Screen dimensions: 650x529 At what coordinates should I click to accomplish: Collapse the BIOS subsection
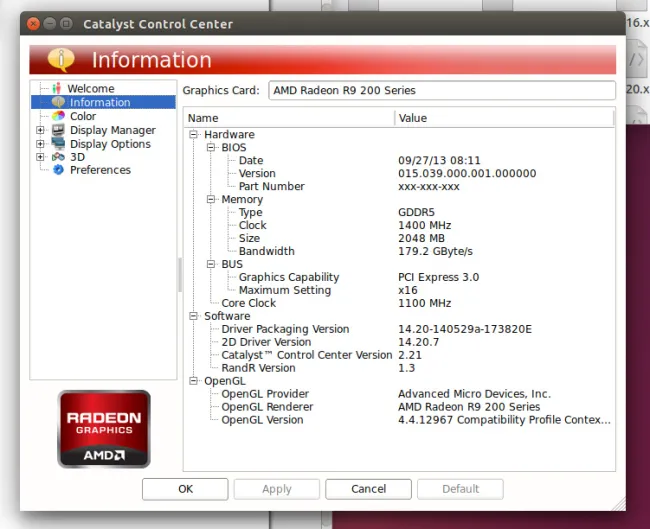211,147
